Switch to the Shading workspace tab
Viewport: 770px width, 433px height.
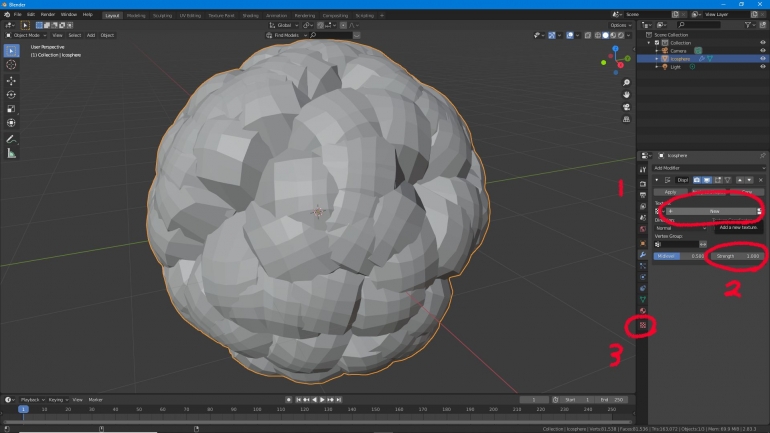[x=250, y=15]
